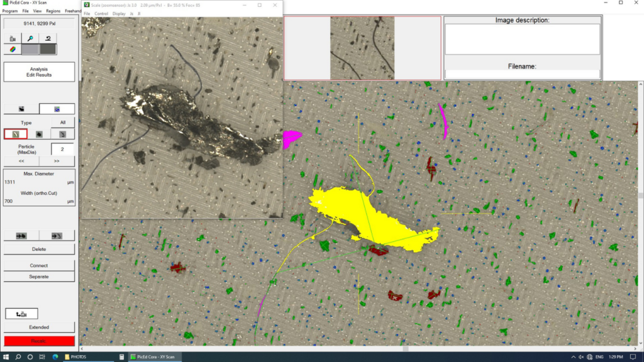644x362 pixels.
Task: Open the Calculator app on the taskbar
Action: pos(121,357)
